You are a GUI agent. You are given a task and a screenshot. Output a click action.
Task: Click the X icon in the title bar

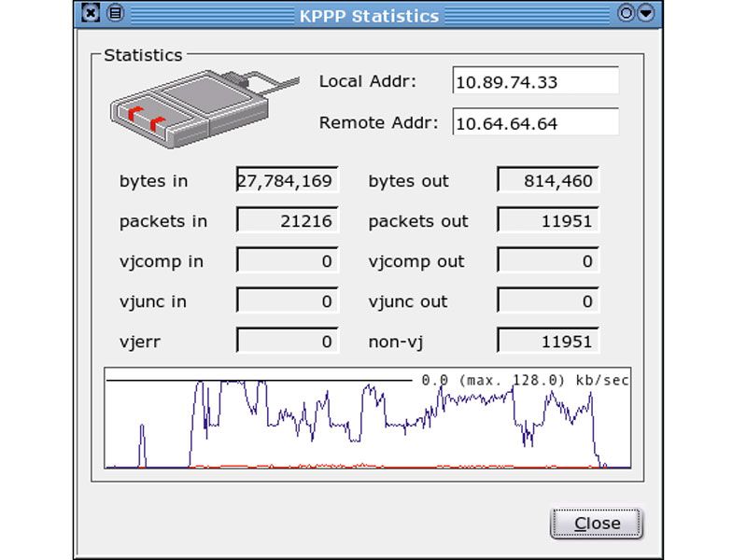pyautogui.click(x=91, y=13)
